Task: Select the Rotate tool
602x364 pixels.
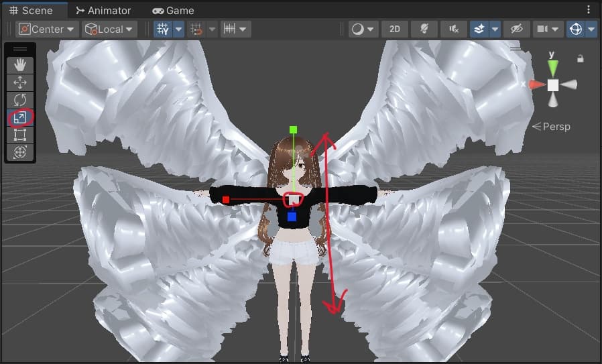Action: tap(20, 101)
